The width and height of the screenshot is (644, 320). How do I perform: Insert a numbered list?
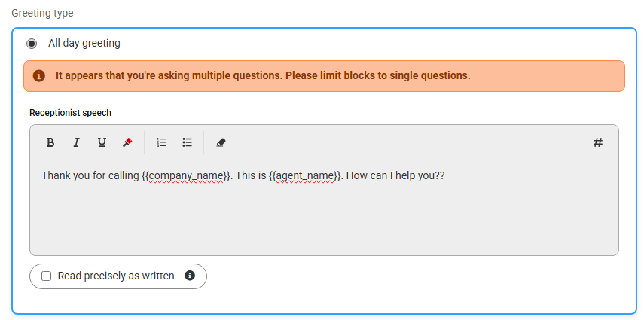(x=162, y=142)
